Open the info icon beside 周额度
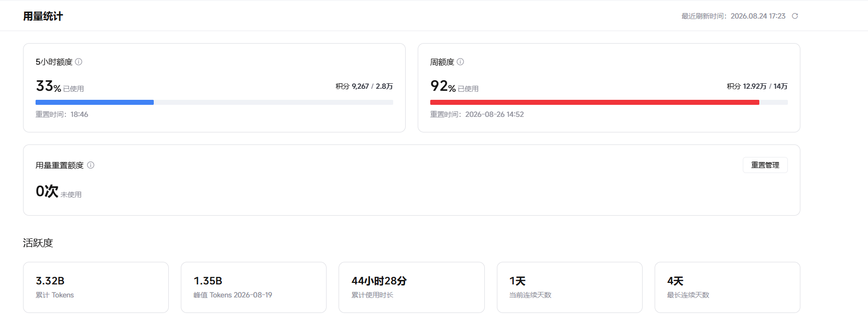This screenshot has width=868, height=317. pos(460,62)
